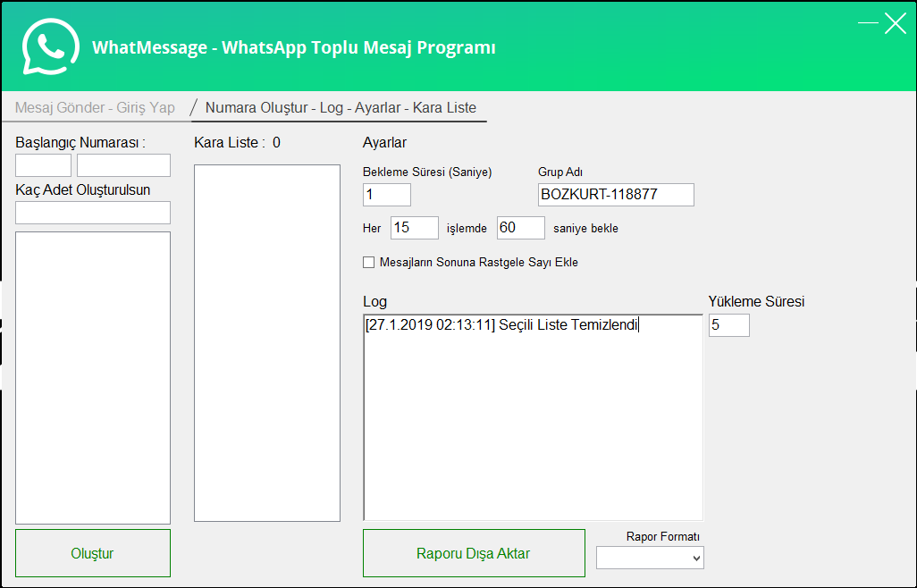917x588 pixels.
Task: Click second Başlangıç Numarası number box
Action: click(123, 165)
